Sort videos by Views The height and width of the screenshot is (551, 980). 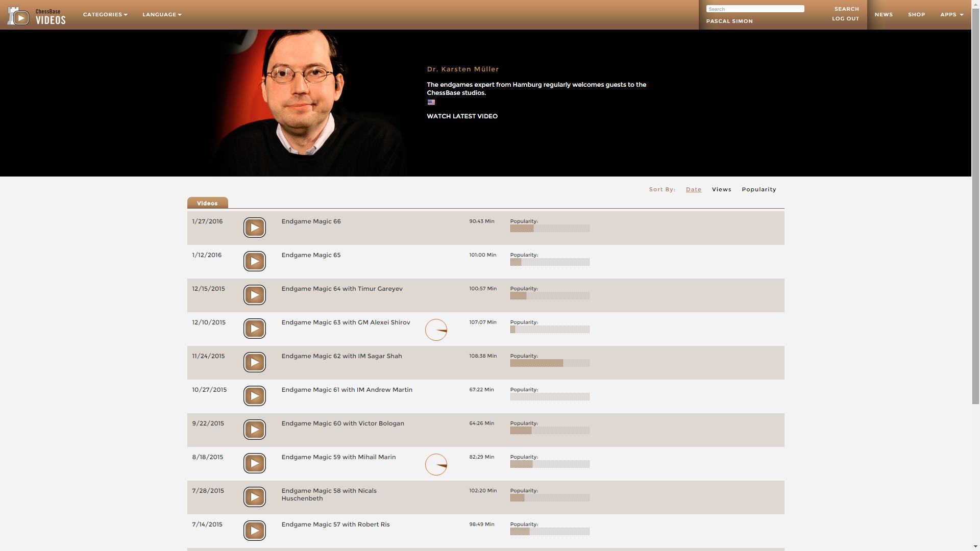721,189
